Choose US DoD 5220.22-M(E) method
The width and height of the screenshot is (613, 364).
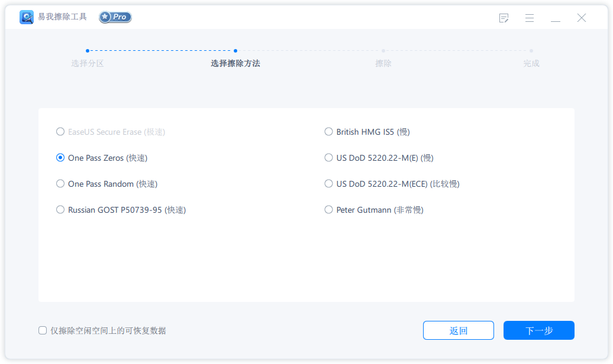tap(329, 157)
